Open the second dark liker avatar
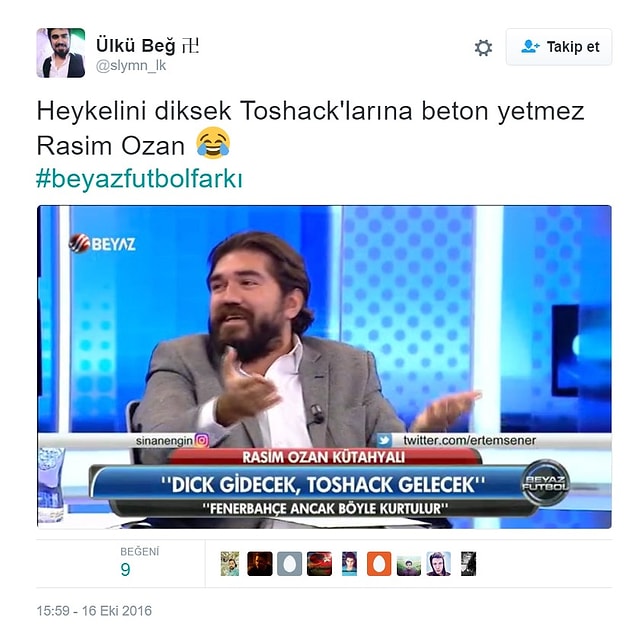 pos(260,563)
